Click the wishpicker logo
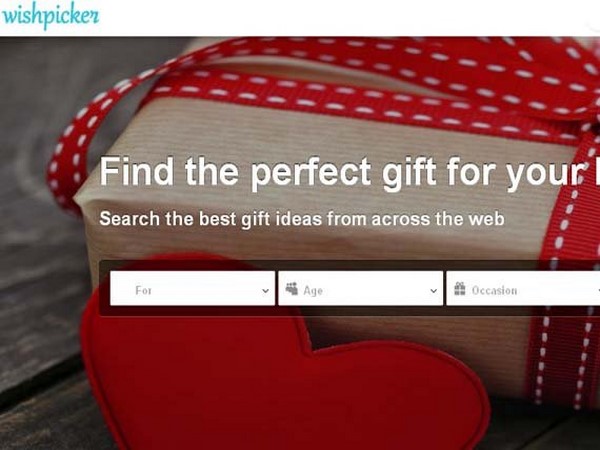 pos(50,16)
